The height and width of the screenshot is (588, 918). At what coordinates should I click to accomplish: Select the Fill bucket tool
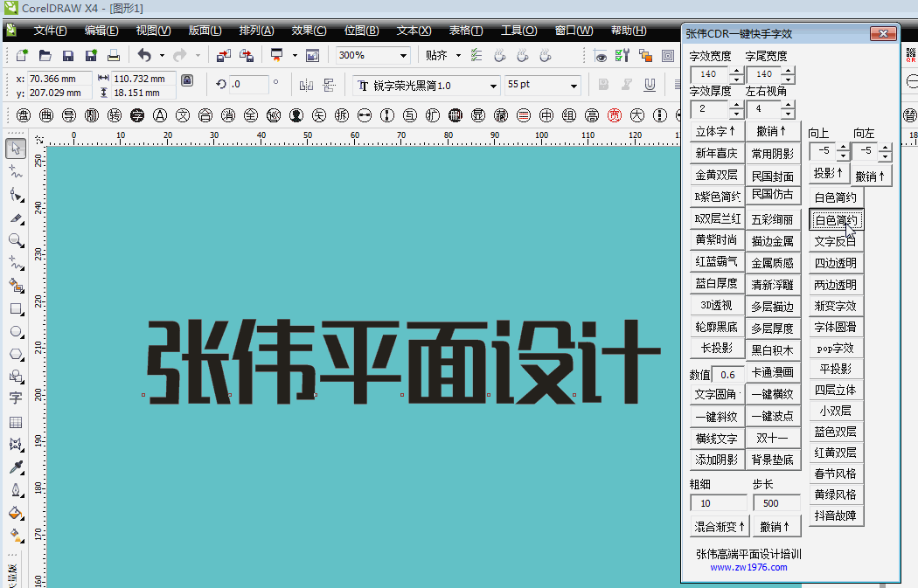tap(15, 513)
